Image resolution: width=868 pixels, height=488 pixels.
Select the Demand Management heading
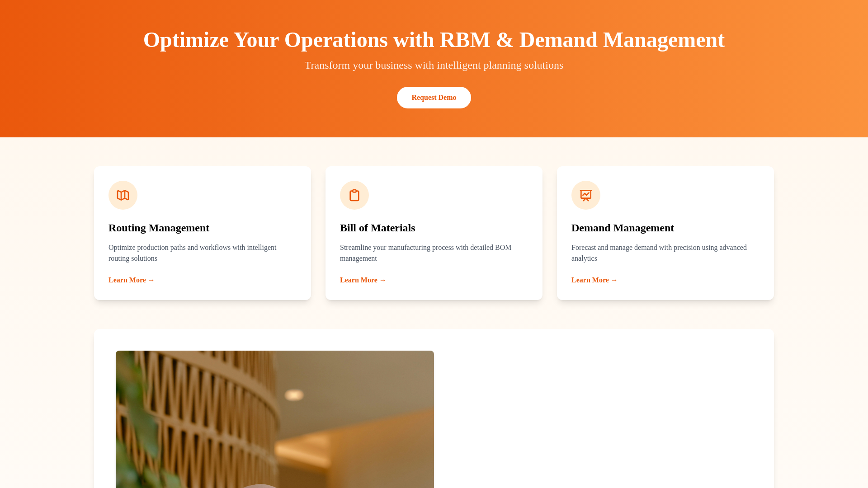[623, 228]
